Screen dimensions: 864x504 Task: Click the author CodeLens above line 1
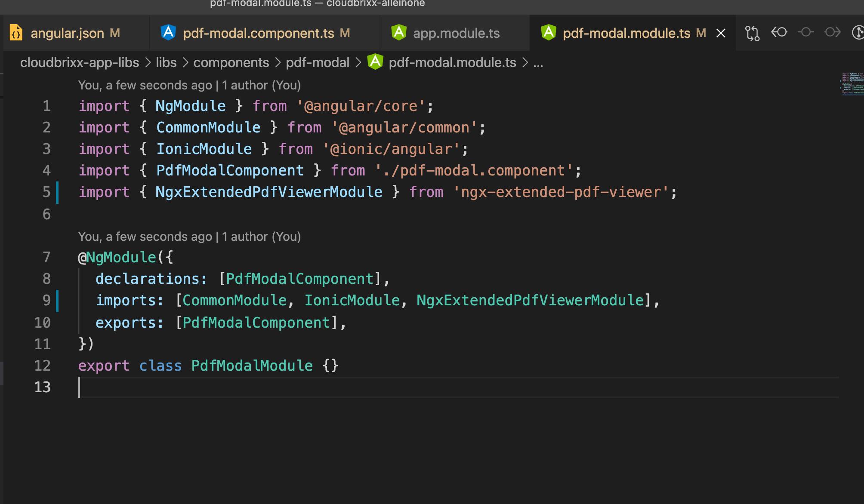[x=189, y=85]
